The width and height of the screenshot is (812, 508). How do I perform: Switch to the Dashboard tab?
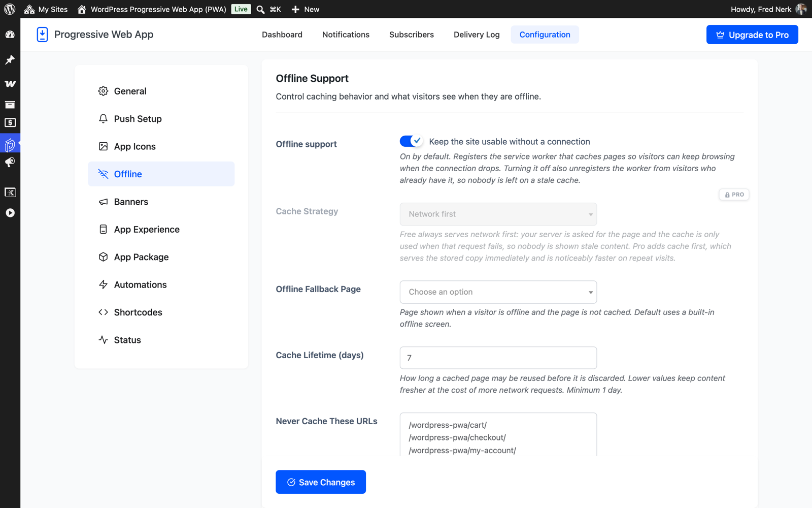[282, 35]
